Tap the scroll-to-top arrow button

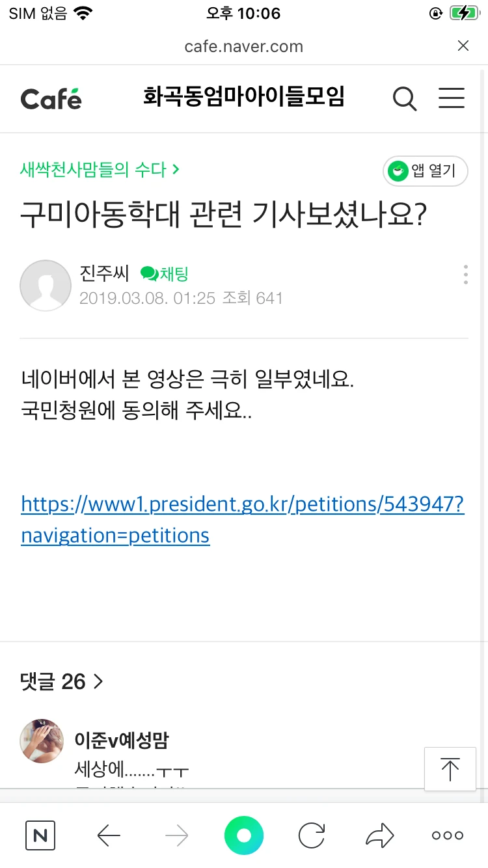tap(450, 769)
